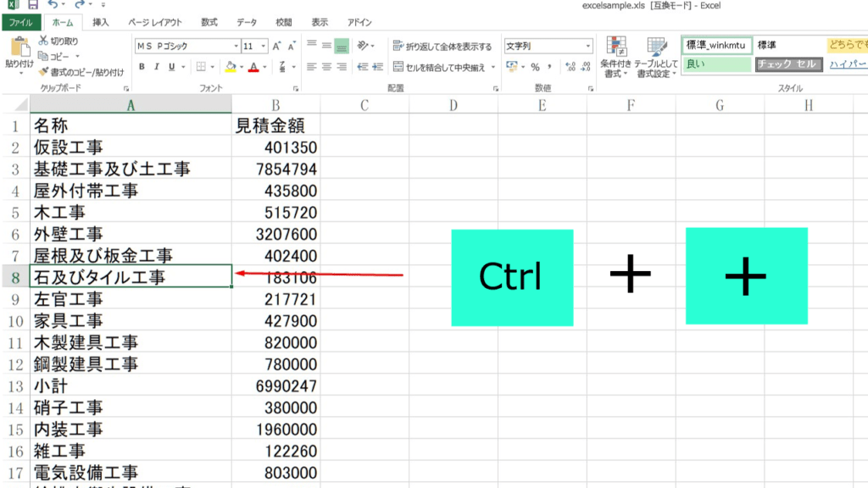Screen dimensions: 868x488
Task: Toggle Bold formatting
Action: [142, 67]
